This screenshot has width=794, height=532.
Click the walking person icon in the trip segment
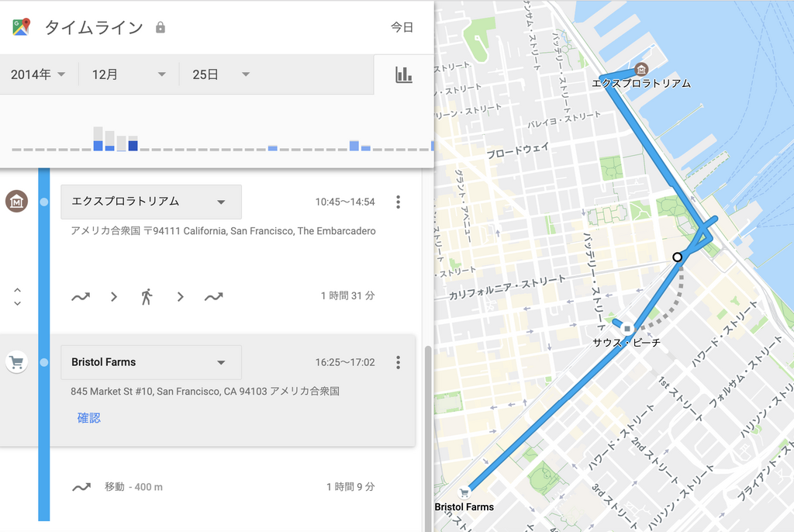pos(147,296)
